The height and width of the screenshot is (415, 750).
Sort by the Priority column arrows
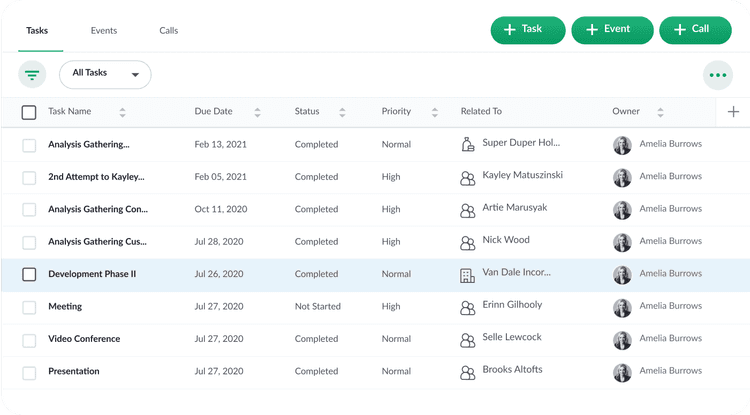pyautogui.click(x=434, y=112)
